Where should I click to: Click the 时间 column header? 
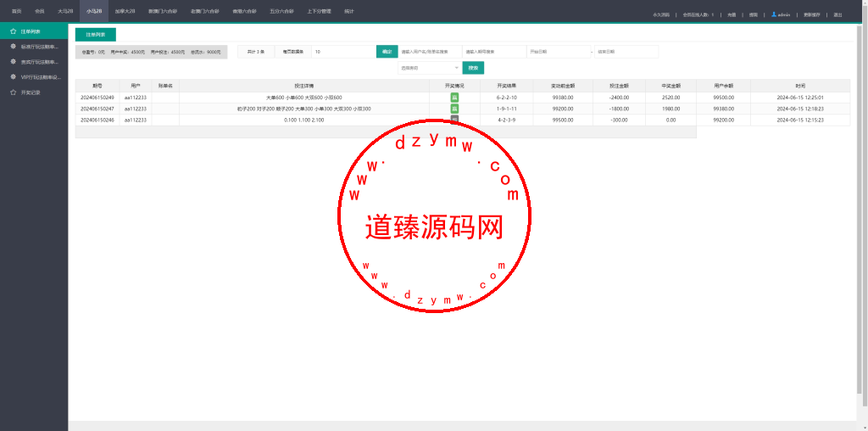pos(800,86)
